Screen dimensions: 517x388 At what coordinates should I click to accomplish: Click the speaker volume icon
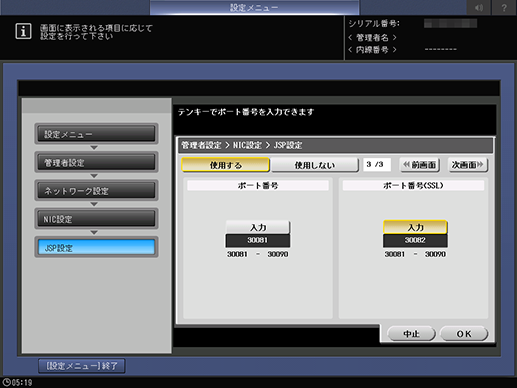pos(479,7)
